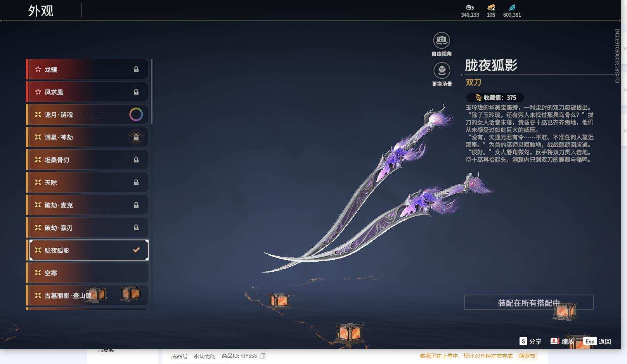Click the 更换场景 label
This screenshot has width=627, height=364.
point(442,84)
